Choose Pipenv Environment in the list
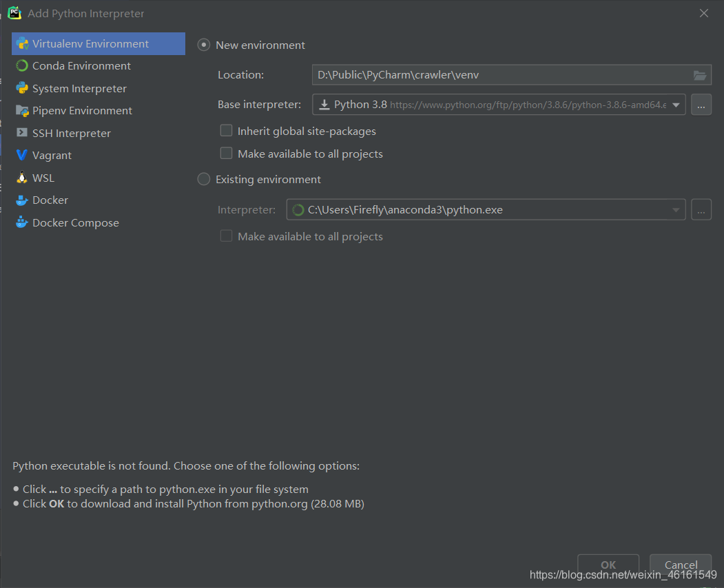This screenshot has height=588, width=724. pyautogui.click(x=99, y=111)
